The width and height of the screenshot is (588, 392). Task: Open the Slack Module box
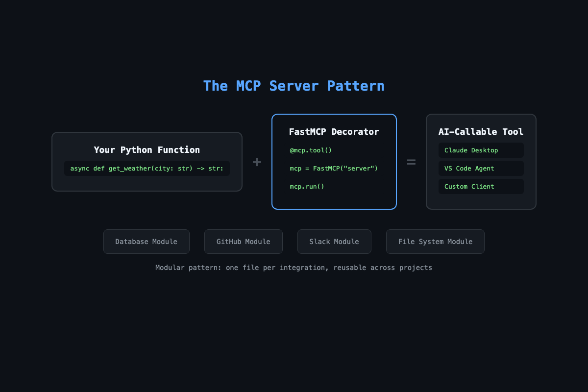[x=334, y=242]
